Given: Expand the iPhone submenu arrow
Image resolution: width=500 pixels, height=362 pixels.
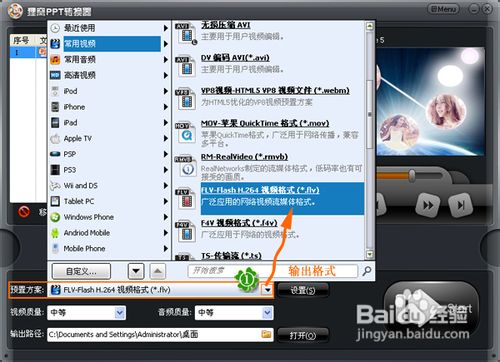Looking at the screenshot, I should coord(165,107).
